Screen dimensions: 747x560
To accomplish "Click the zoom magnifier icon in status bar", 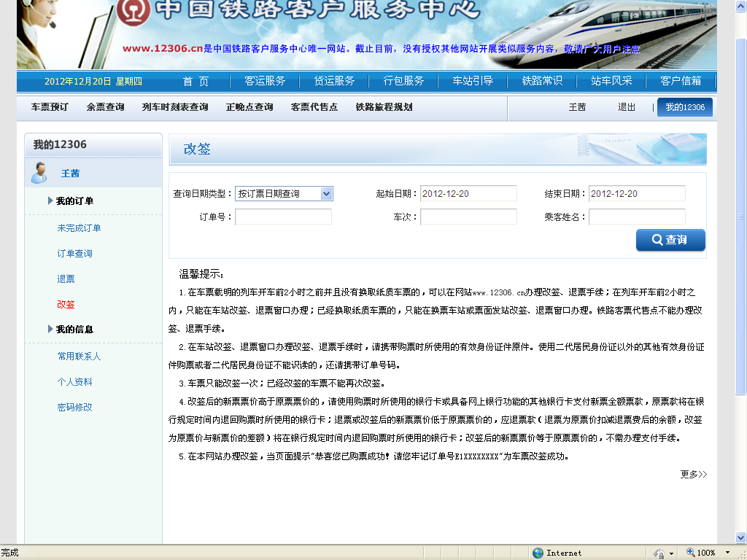I will [690, 553].
